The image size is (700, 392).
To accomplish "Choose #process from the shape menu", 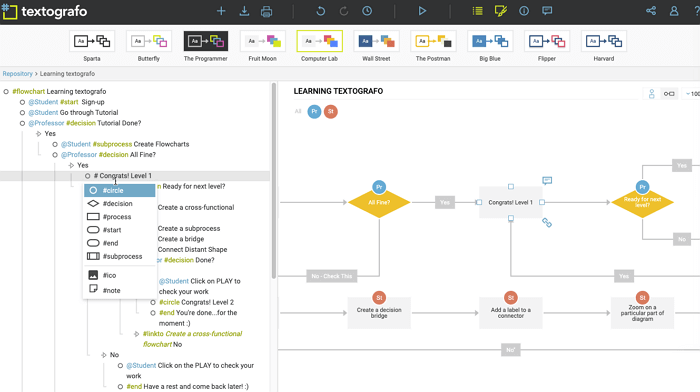I will click(x=120, y=217).
